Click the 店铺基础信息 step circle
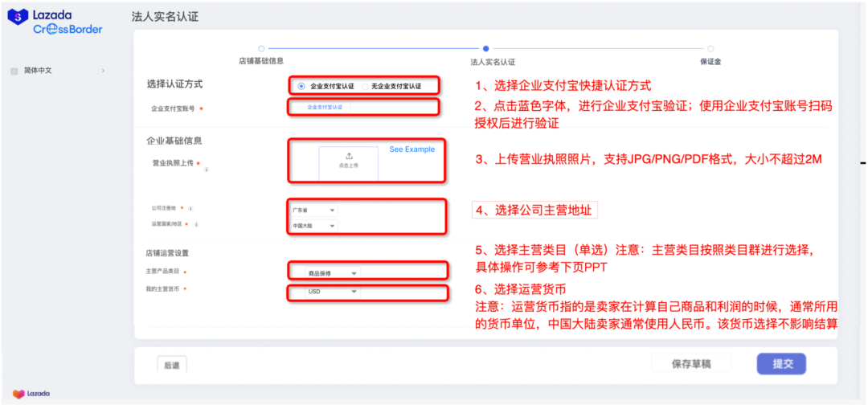 [261, 48]
